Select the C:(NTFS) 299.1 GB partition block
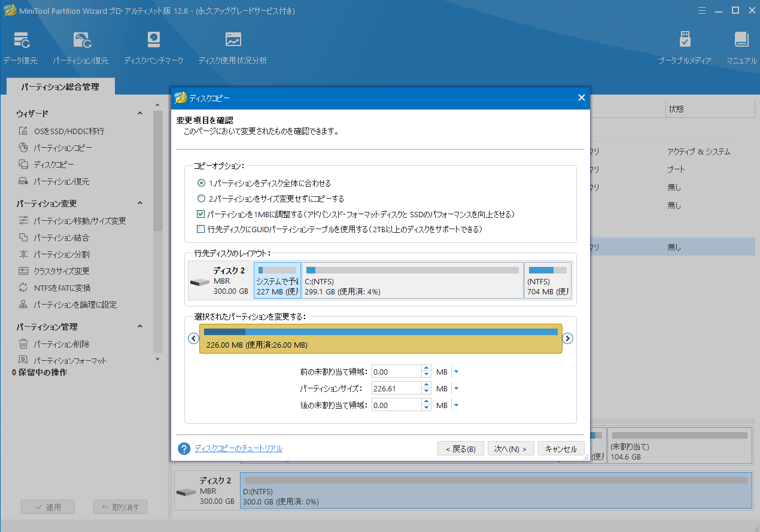The width and height of the screenshot is (760, 532). pyautogui.click(x=412, y=280)
